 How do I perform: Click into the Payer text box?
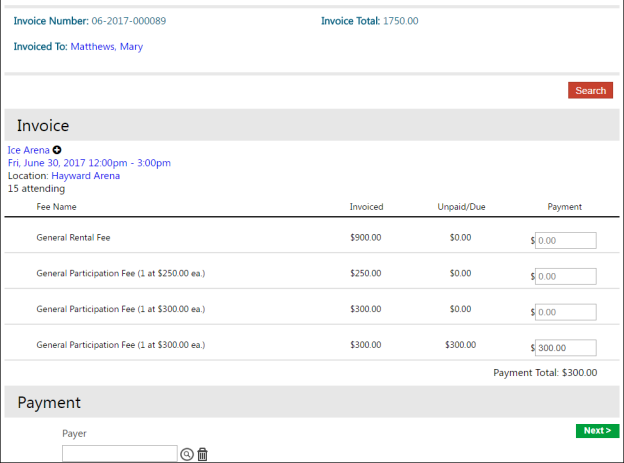click(x=119, y=454)
